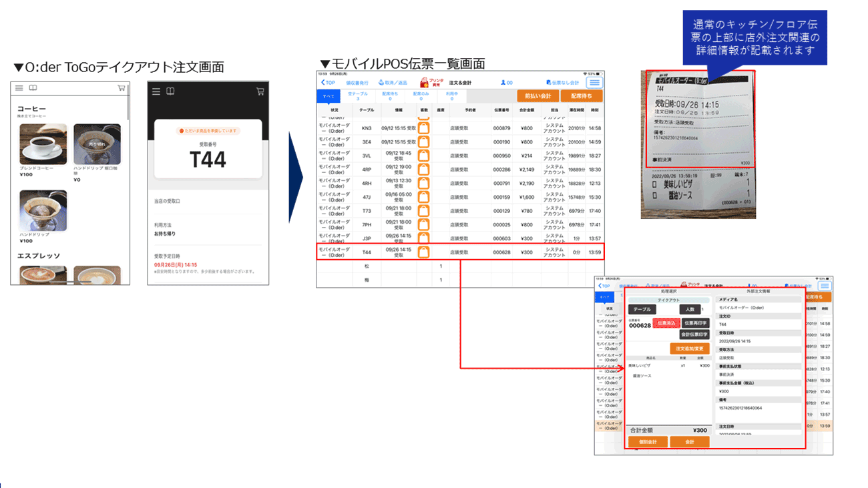This screenshot has height=488, width=868.
Task: Open the cart icon on coffee menu screen
Action: pyautogui.click(x=121, y=88)
